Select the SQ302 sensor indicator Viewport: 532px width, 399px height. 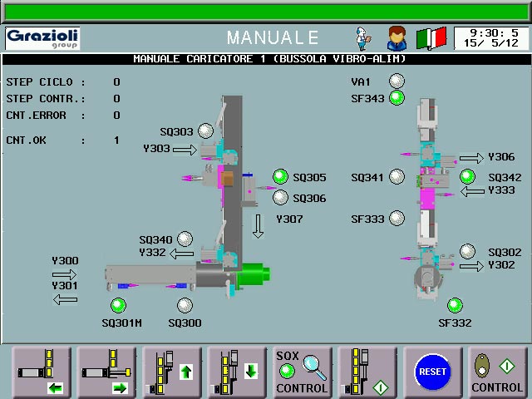[x=467, y=251]
